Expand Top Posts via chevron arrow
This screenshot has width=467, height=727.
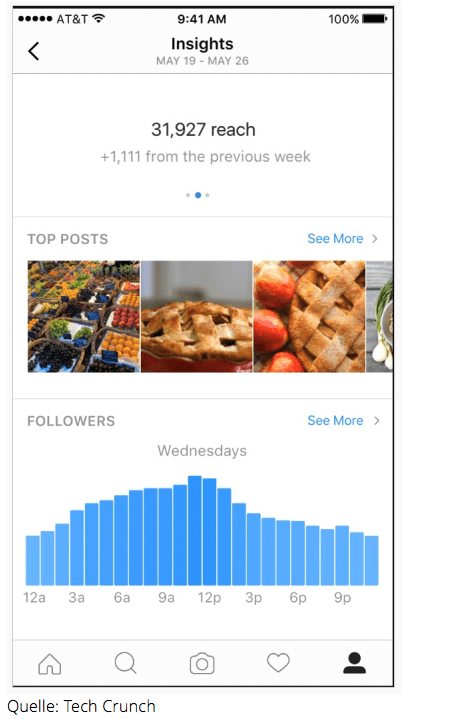click(x=375, y=239)
